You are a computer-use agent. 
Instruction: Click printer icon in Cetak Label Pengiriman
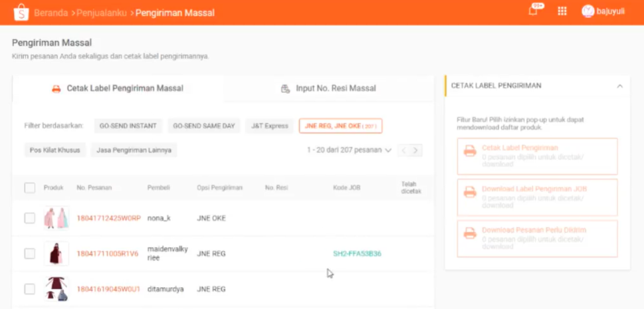[470, 151]
